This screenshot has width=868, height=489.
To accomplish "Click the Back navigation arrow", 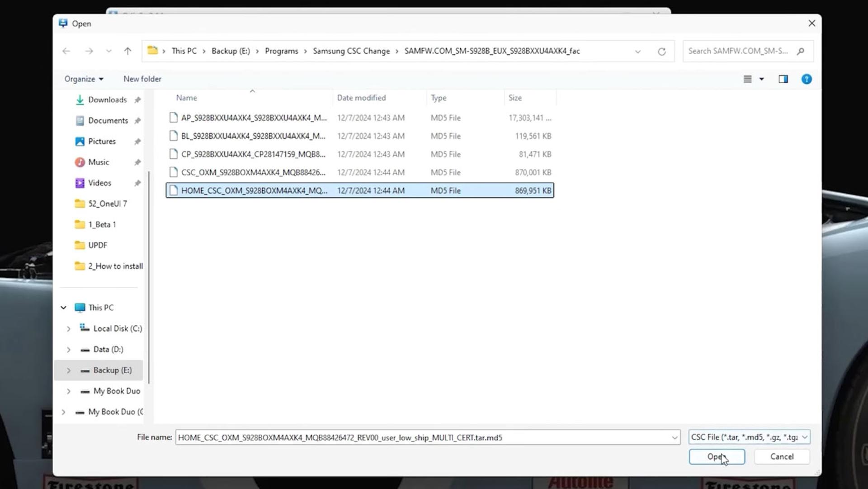I will pos(66,51).
